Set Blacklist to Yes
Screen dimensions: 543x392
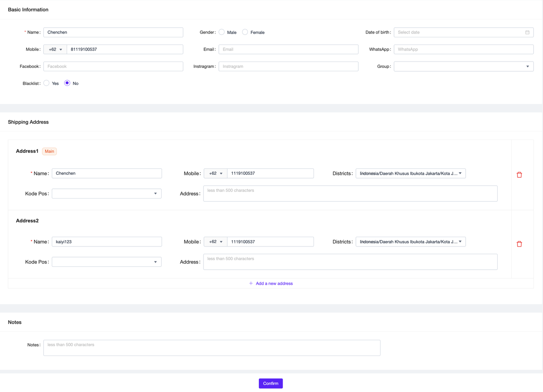(46, 83)
